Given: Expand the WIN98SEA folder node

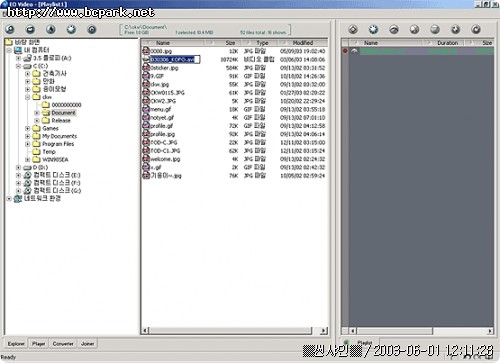Looking at the screenshot, I should pos(28,160).
